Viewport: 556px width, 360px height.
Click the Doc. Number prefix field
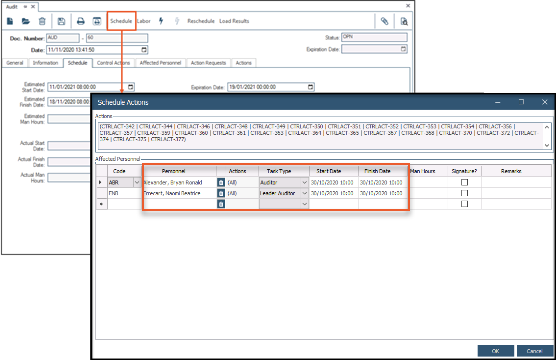click(x=63, y=38)
